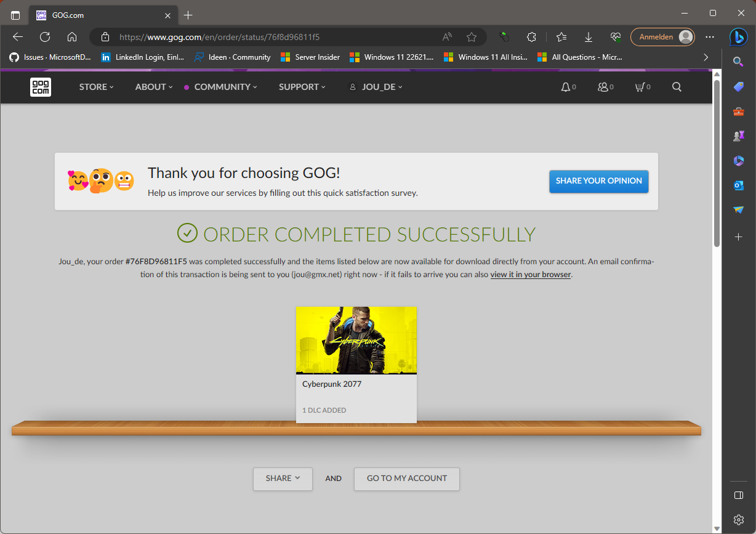Open the SHARE dropdown button
Image resolution: width=756 pixels, height=534 pixels.
point(283,479)
